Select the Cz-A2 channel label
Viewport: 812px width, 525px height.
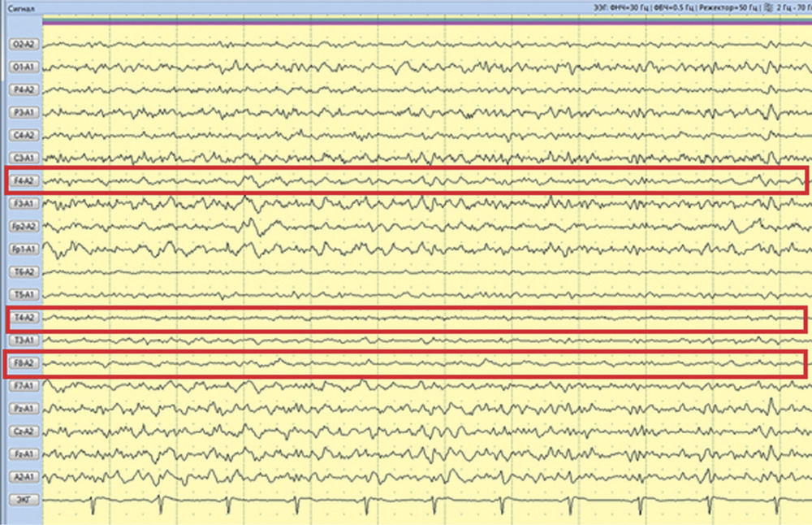coord(22,431)
